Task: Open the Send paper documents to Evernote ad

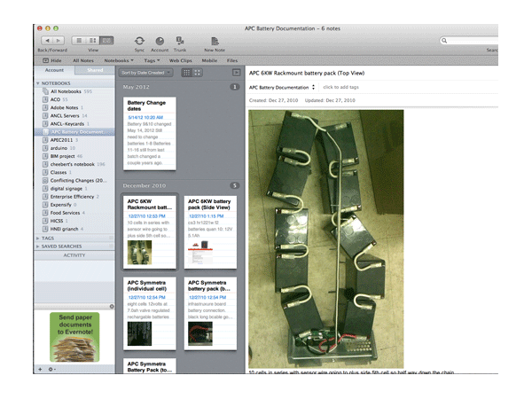Action: pos(74,337)
